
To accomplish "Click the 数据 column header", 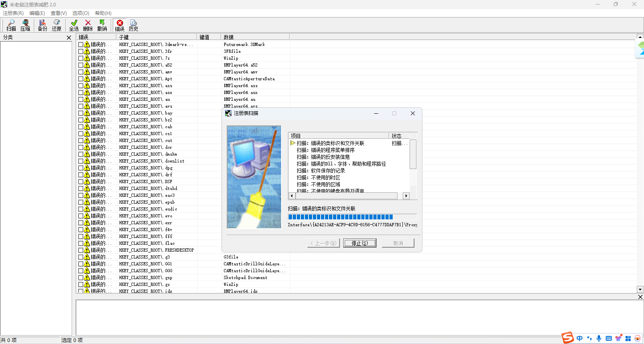I will [255, 37].
